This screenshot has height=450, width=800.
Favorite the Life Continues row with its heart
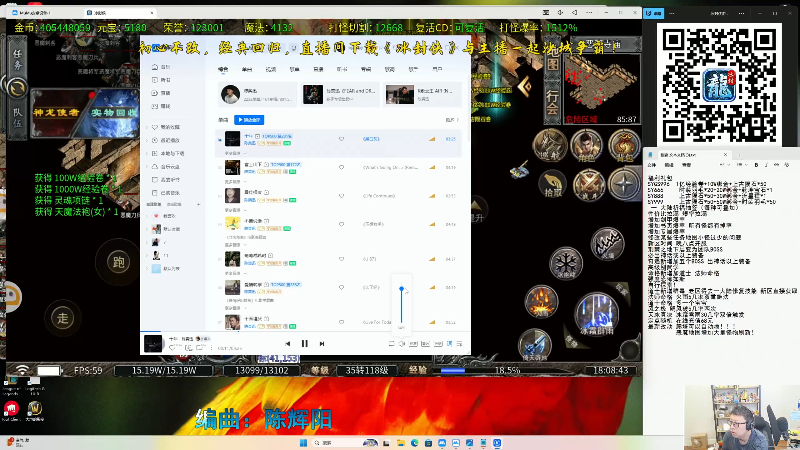click(x=341, y=196)
